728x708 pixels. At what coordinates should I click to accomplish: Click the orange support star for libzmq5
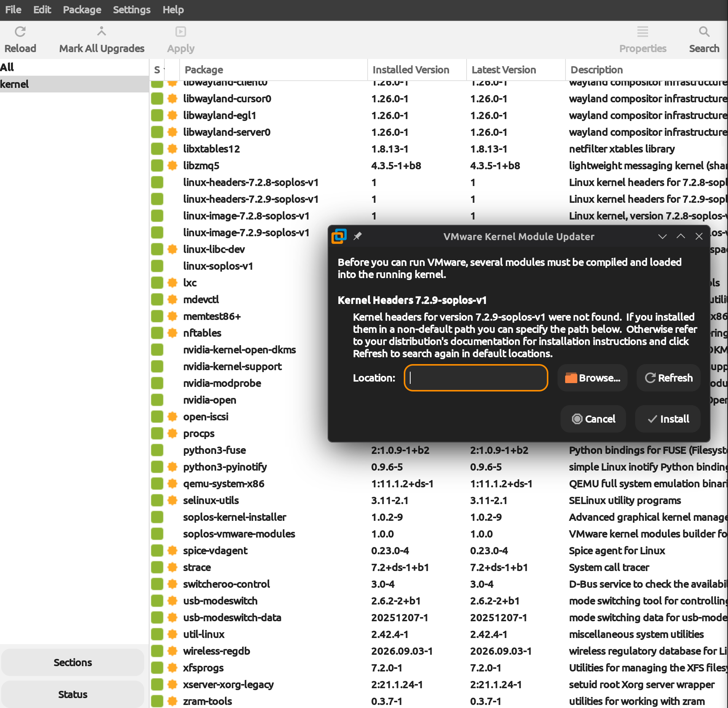172,165
